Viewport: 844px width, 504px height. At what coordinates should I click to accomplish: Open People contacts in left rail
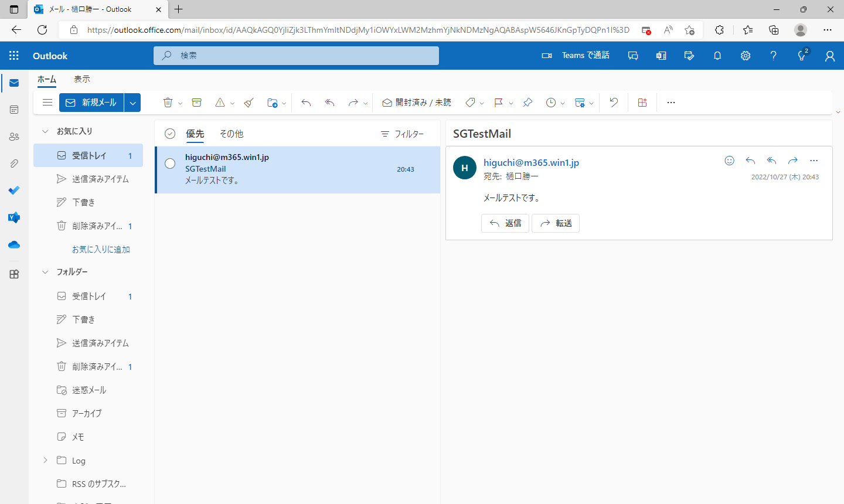(14, 137)
